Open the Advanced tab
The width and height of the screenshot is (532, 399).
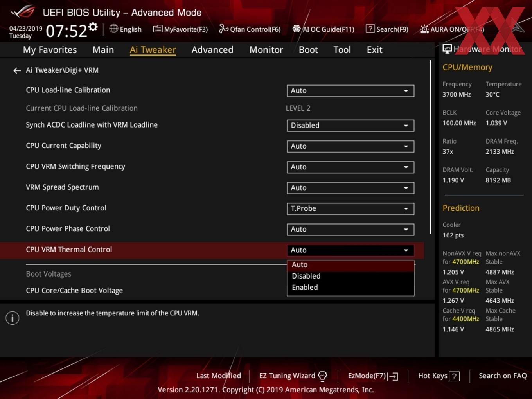pyautogui.click(x=212, y=50)
